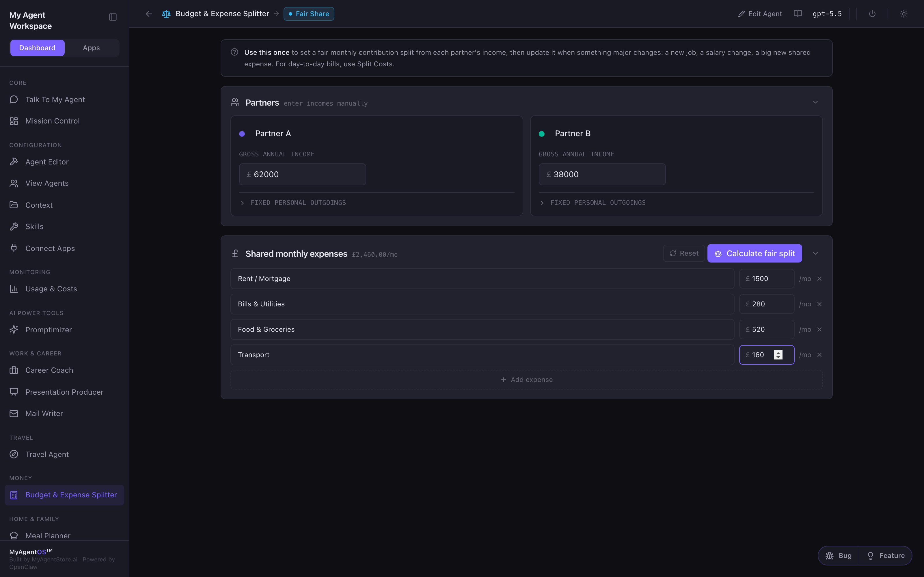Collapse the sidebar panel icon
Image resolution: width=924 pixels, height=577 pixels.
(x=113, y=17)
